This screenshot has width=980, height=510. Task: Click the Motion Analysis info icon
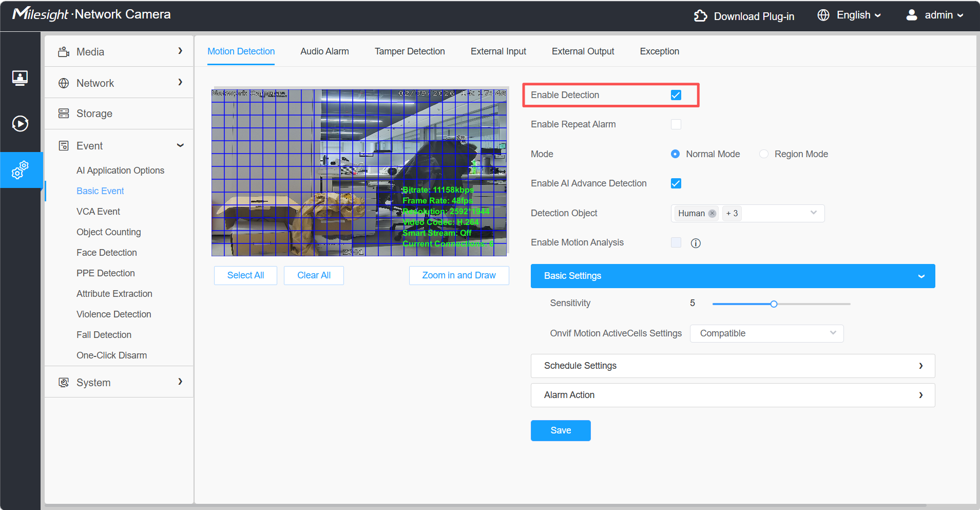(x=696, y=243)
